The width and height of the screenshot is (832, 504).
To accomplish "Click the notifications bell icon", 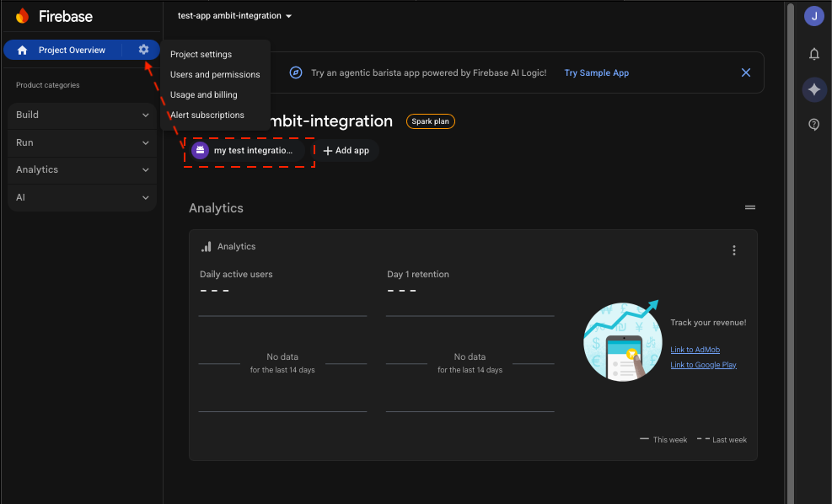I will (x=813, y=54).
